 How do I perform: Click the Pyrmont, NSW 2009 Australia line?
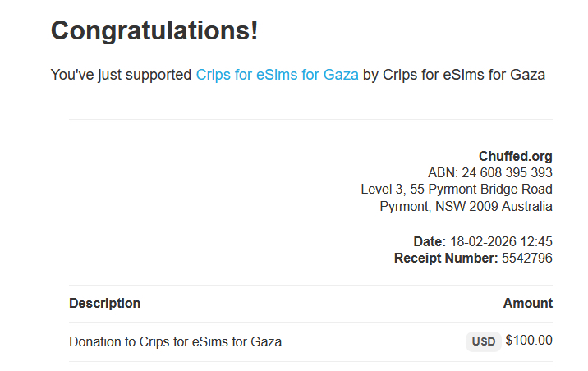(x=466, y=207)
